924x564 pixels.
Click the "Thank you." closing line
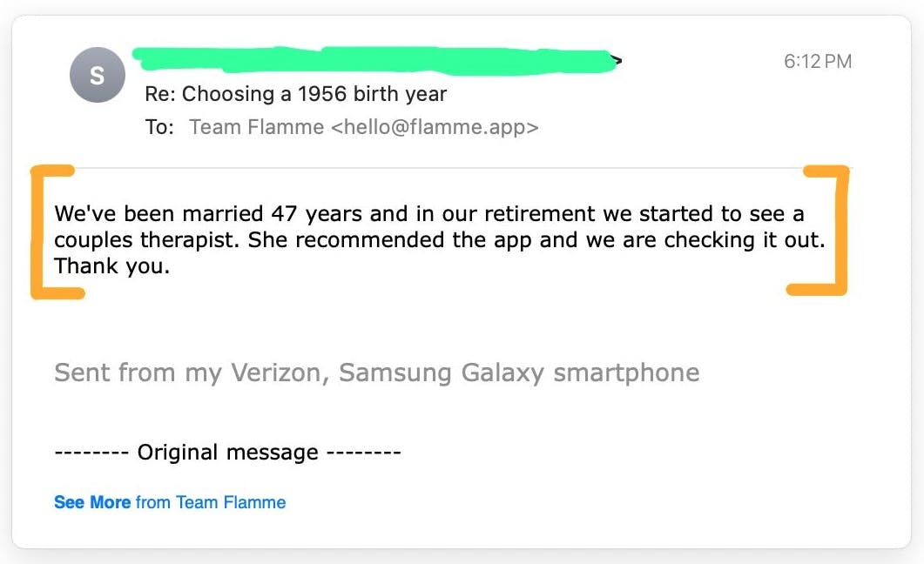pyautogui.click(x=111, y=265)
